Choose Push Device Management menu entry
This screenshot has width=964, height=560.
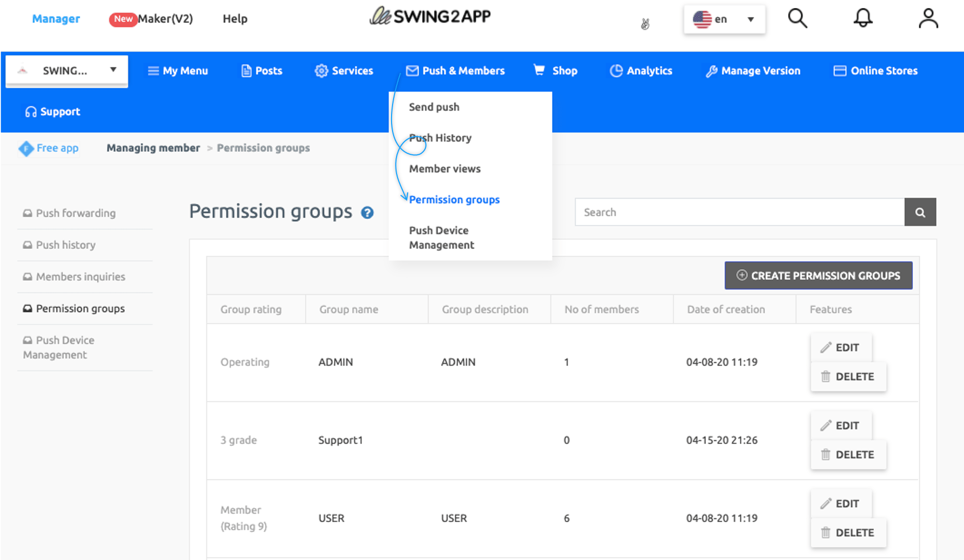[x=441, y=237]
